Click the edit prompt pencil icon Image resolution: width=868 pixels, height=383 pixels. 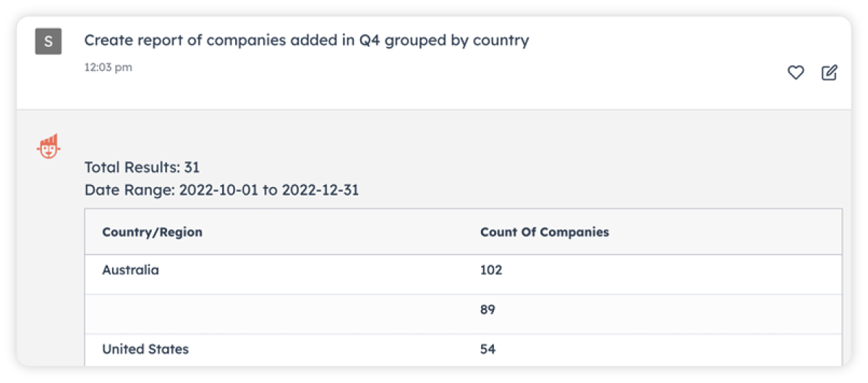tap(830, 72)
